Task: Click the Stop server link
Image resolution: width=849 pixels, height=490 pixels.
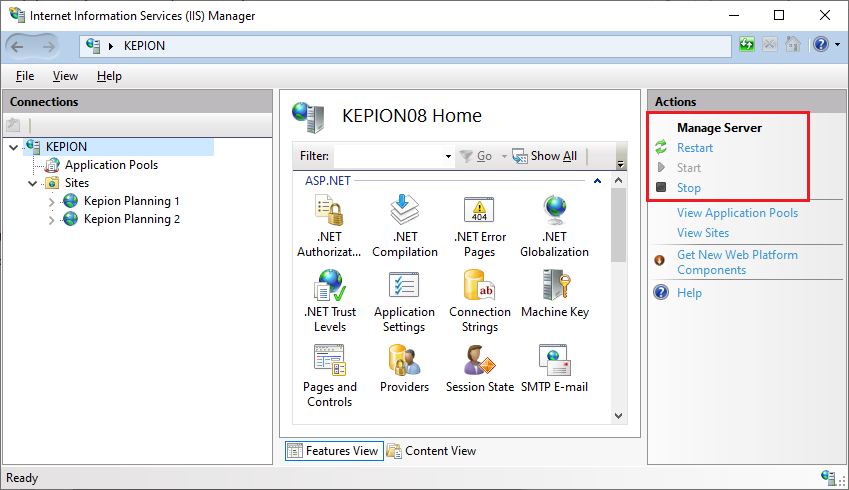Action: (689, 188)
